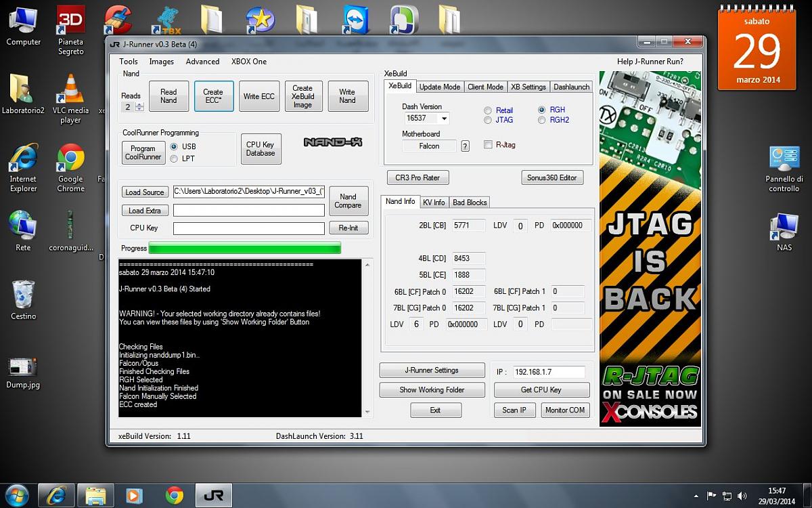Launch Chrome from the taskbar

174,495
